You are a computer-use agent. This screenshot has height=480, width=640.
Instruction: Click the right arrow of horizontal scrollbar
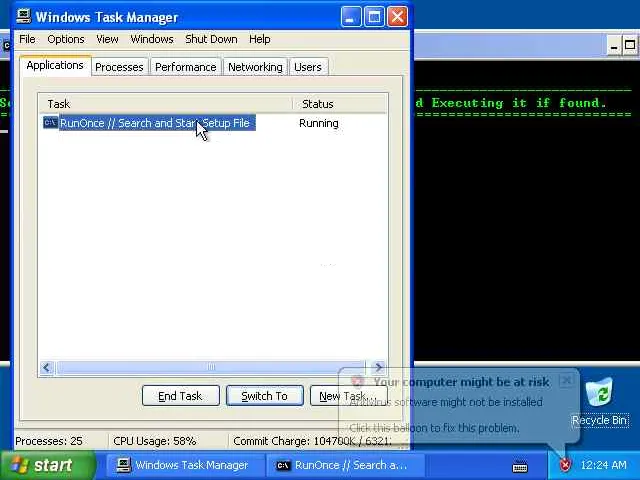pyautogui.click(x=378, y=367)
